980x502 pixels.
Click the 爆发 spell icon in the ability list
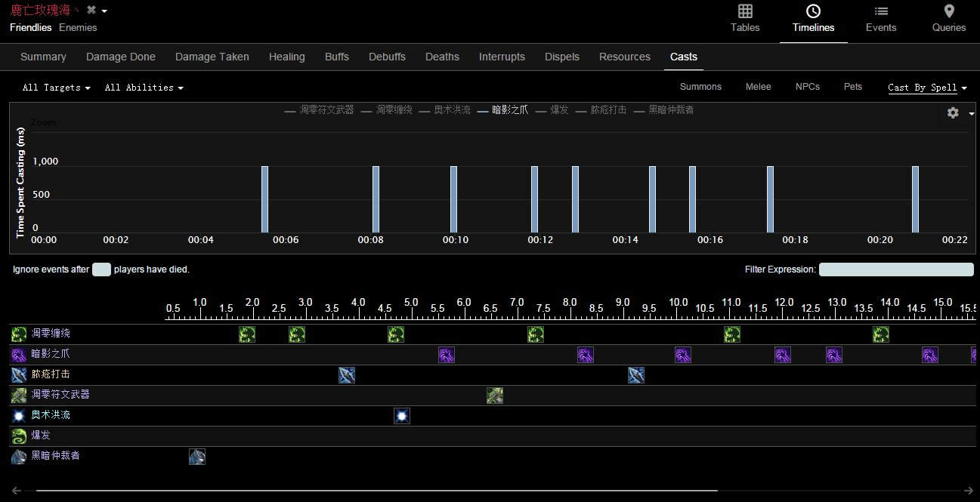tap(19, 436)
